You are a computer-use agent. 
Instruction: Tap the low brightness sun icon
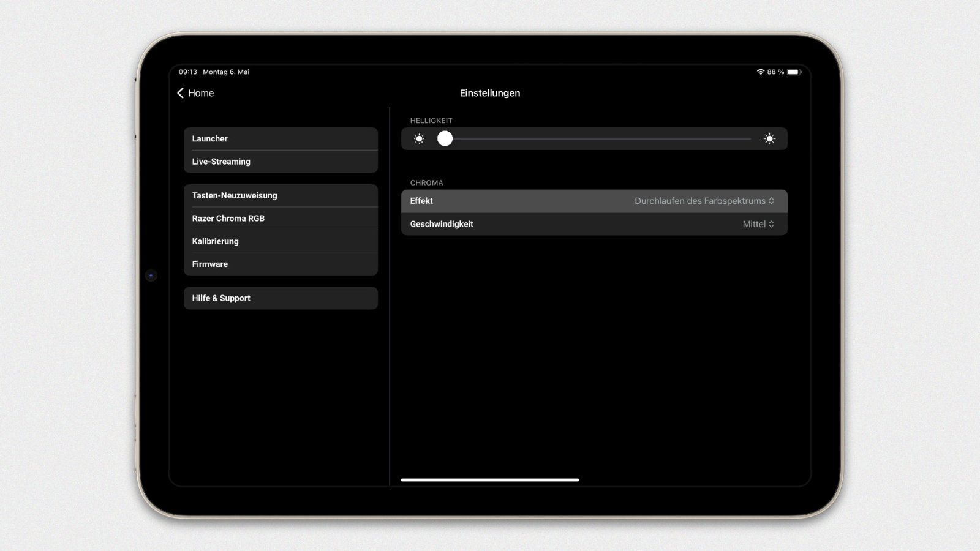(x=419, y=139)
